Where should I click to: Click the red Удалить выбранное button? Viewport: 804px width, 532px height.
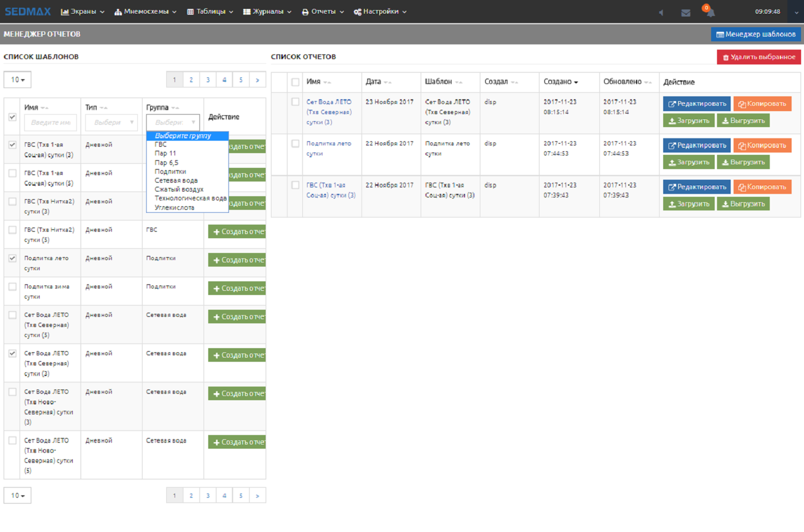point(758,57)
